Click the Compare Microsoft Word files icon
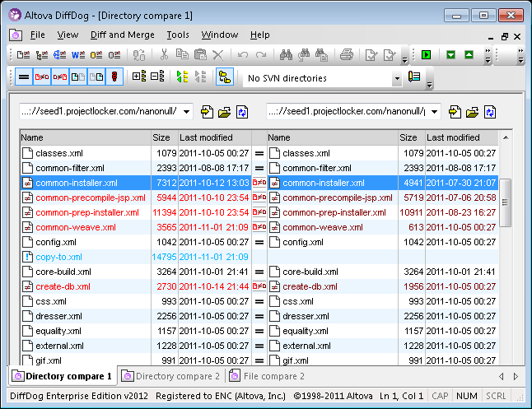Screen dimensions: 532x409 pos(78,55)
